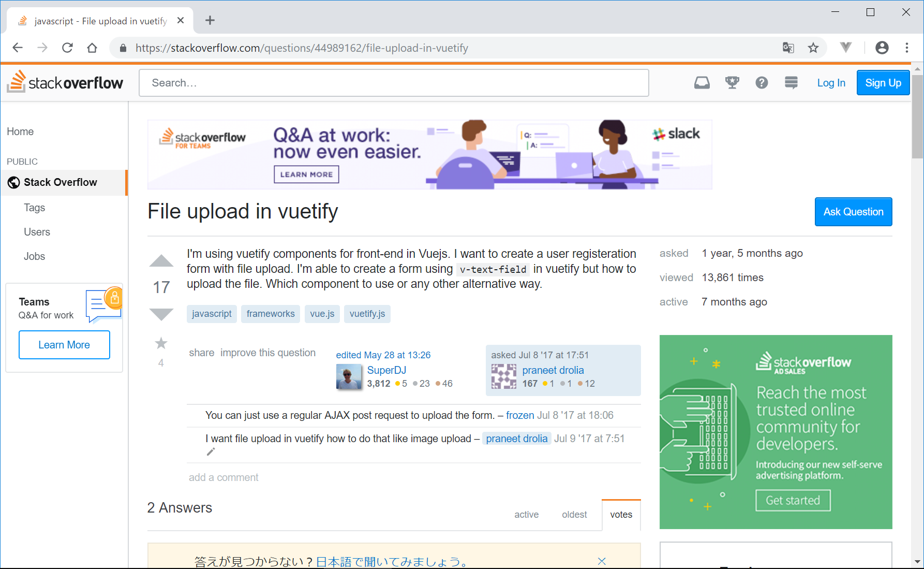
Task: Click into the Search input field
Action: (x=393, y=83)
